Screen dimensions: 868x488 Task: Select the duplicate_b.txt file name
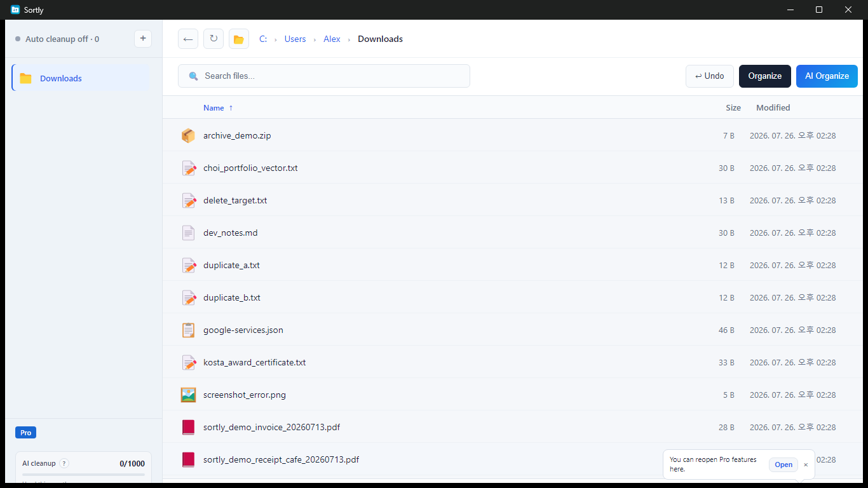232,297
